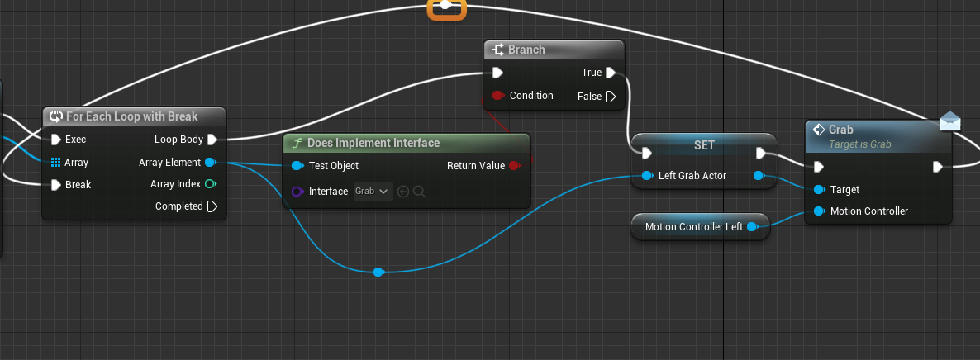Click the Left Grab Actor output pin on SET
Viewport: 980px width, 360px height.
pyautogui.click(x=759, y=176)
